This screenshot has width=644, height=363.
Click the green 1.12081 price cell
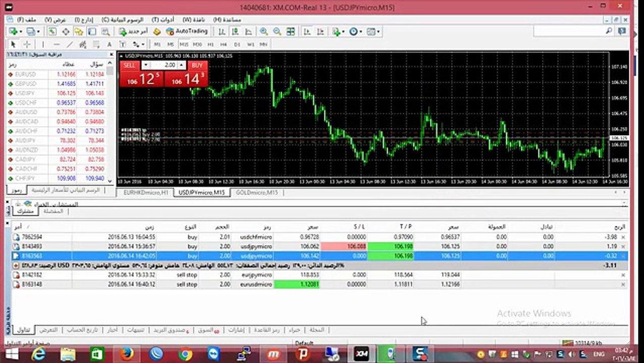pos(297,284)
